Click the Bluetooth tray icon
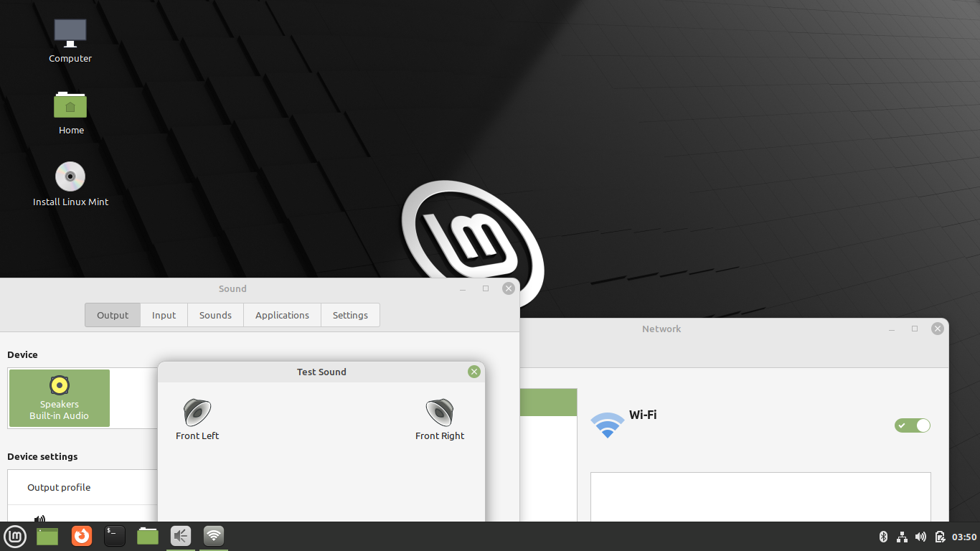This screenshot has height=551, width=980. [x=884, y=537]
